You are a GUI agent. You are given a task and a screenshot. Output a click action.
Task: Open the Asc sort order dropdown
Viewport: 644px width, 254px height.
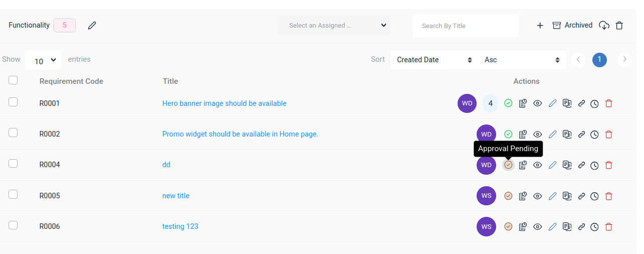[x=522, y=60]
